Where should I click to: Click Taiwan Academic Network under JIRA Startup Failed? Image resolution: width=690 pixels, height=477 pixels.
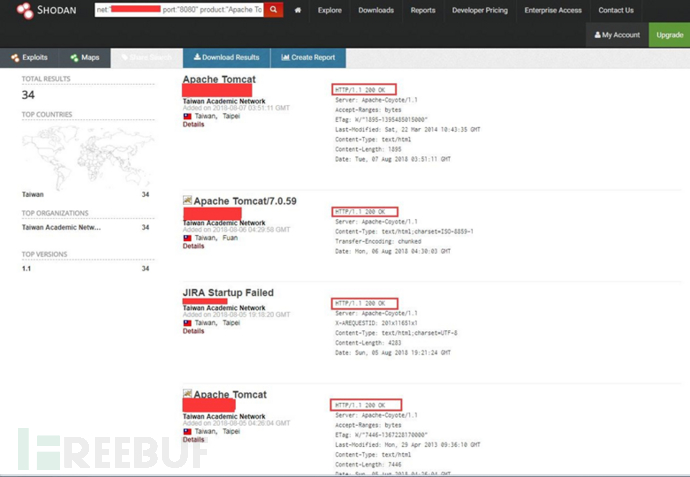tap(224, 308)
